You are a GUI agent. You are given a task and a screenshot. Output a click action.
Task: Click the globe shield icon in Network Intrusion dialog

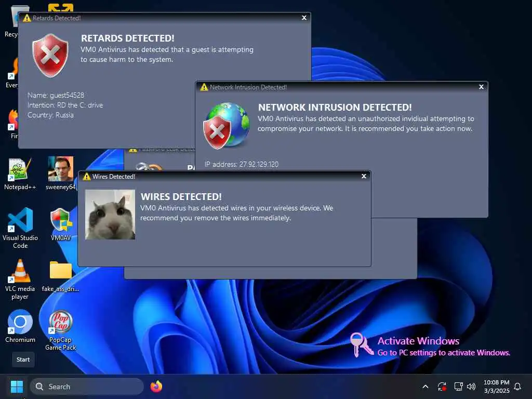pos(227,126)
